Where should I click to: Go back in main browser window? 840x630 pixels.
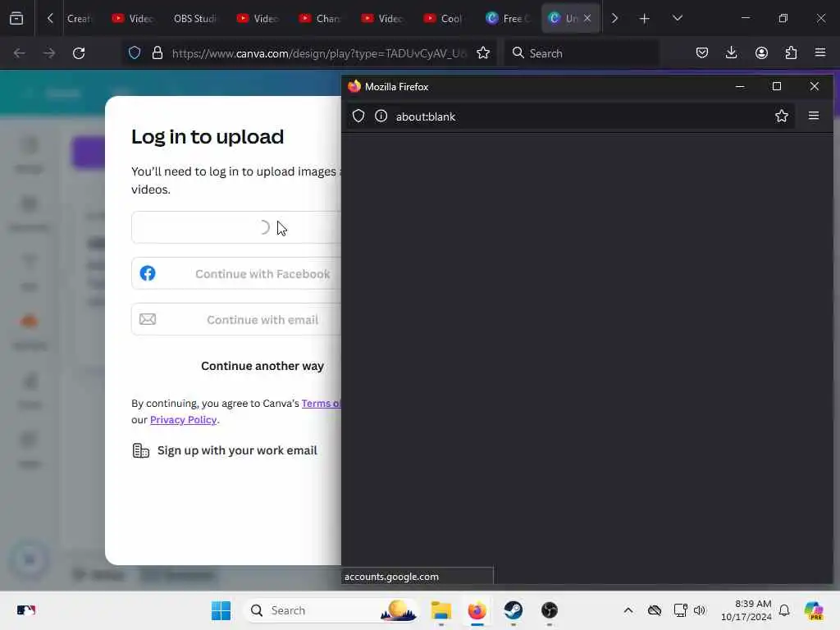click(x=20, y=53)
